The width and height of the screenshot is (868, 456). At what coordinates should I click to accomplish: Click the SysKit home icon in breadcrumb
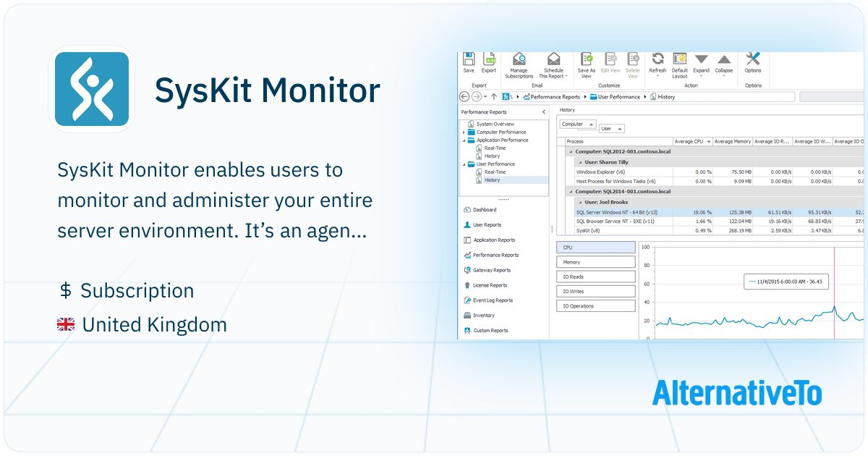click(506, 96)
